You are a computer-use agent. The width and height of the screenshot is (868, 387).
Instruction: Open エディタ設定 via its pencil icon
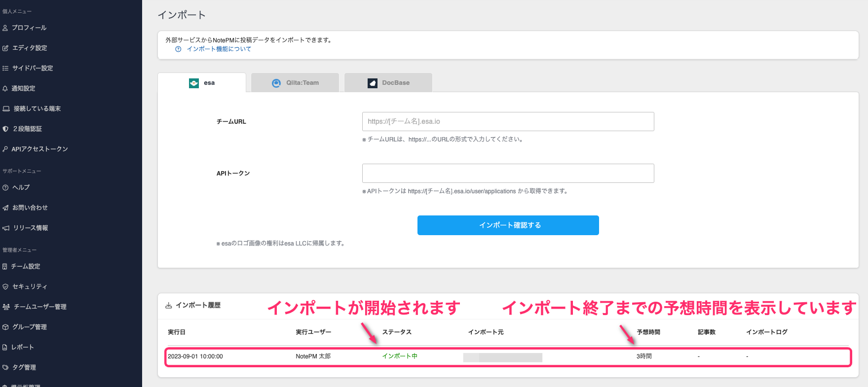tap(5, 48)
